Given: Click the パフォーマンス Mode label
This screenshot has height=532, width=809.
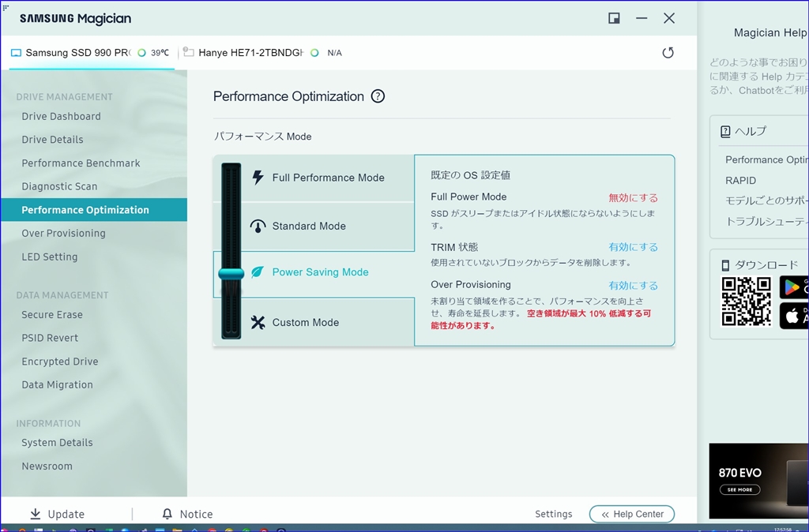Looking at the screenshot, I should [x=262, y=137].
